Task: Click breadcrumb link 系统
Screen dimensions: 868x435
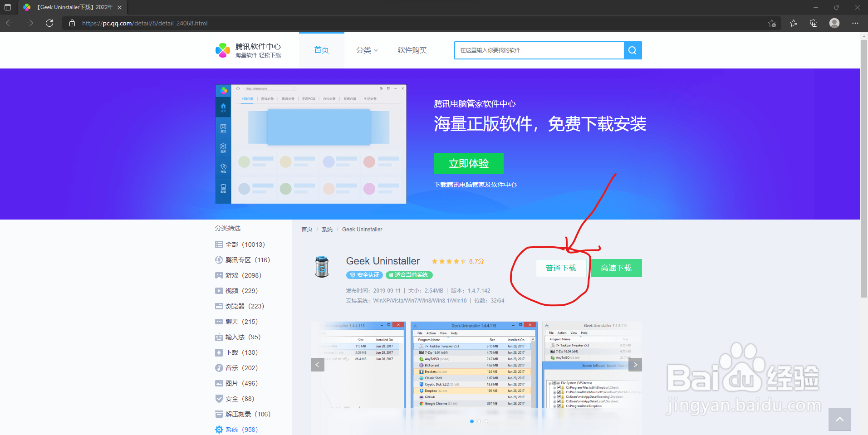Action: [x=327, y=230]
